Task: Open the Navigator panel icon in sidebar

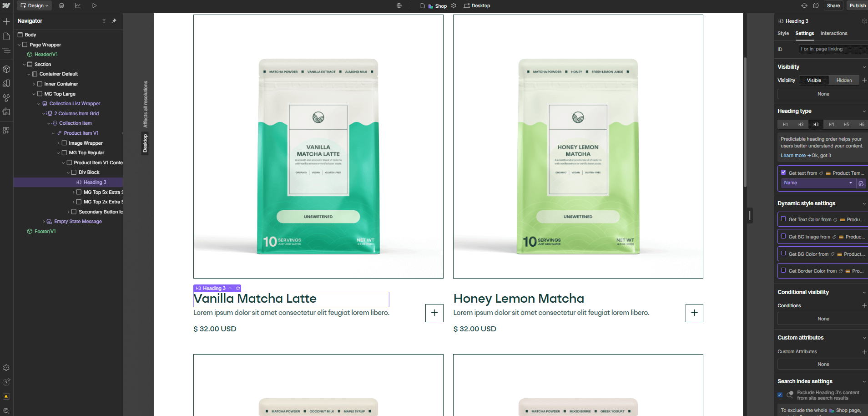Action: (x=6, y=51)
